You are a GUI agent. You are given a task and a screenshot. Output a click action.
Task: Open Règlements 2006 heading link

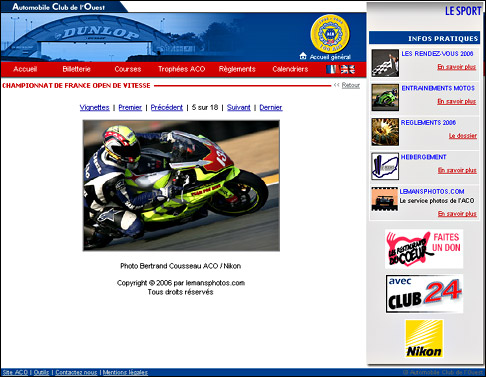pos(428,123)
